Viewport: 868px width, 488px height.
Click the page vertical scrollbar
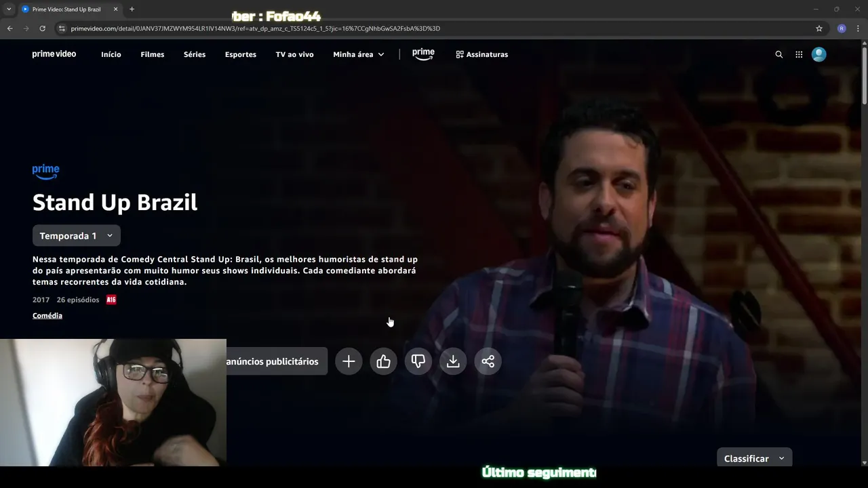[x=864, y=75]
